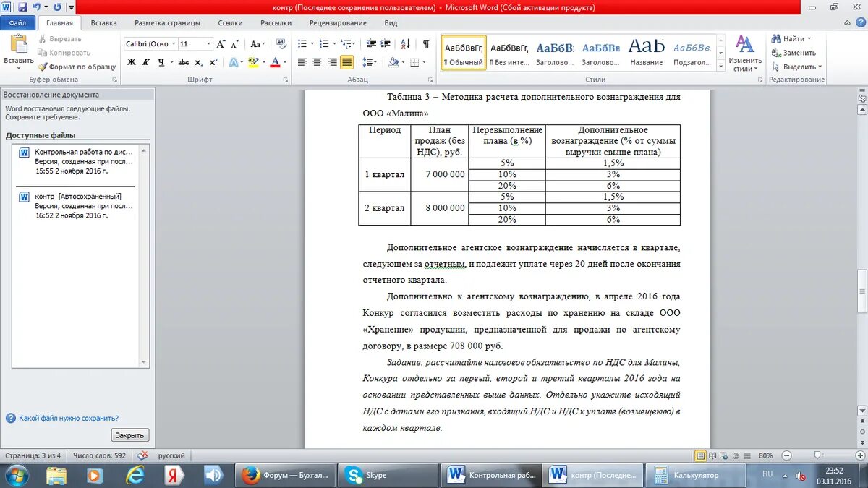Viewport: 868px width, 488px height.
Task: Click the spell-check status icon in status bar
Action: [142, 455]
